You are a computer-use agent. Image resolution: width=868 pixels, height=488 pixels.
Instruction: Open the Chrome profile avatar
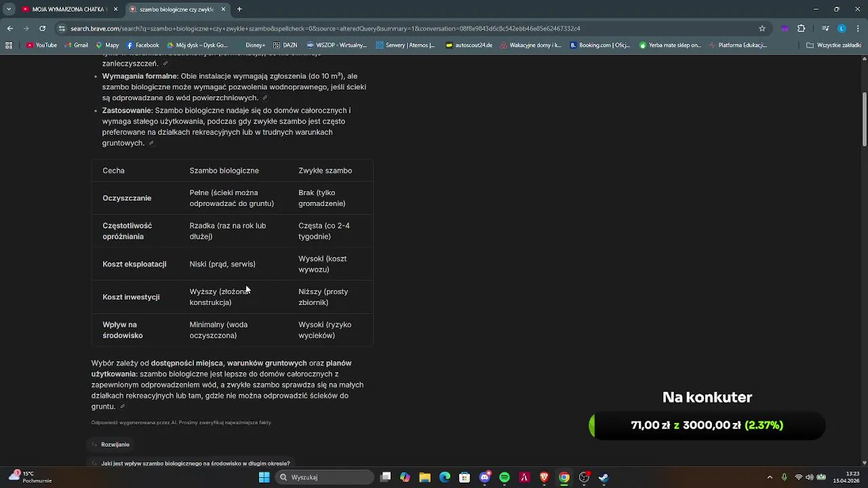842,28
